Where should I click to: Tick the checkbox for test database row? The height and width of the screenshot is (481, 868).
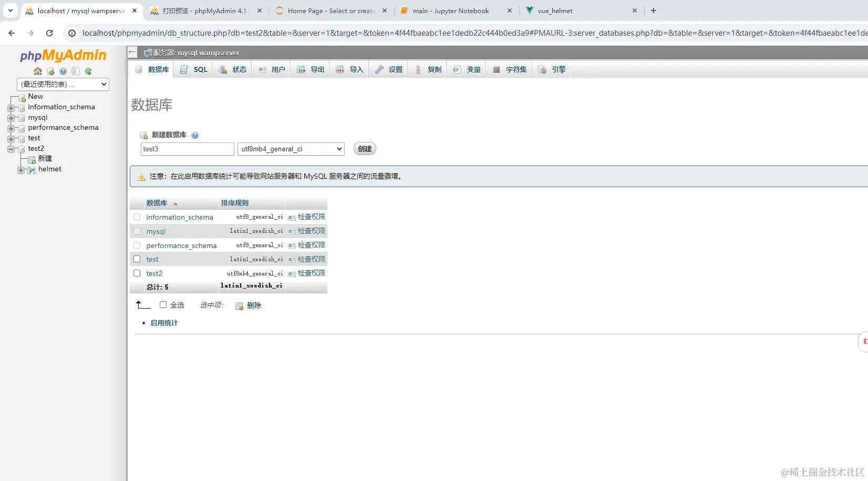click(137, 259)
